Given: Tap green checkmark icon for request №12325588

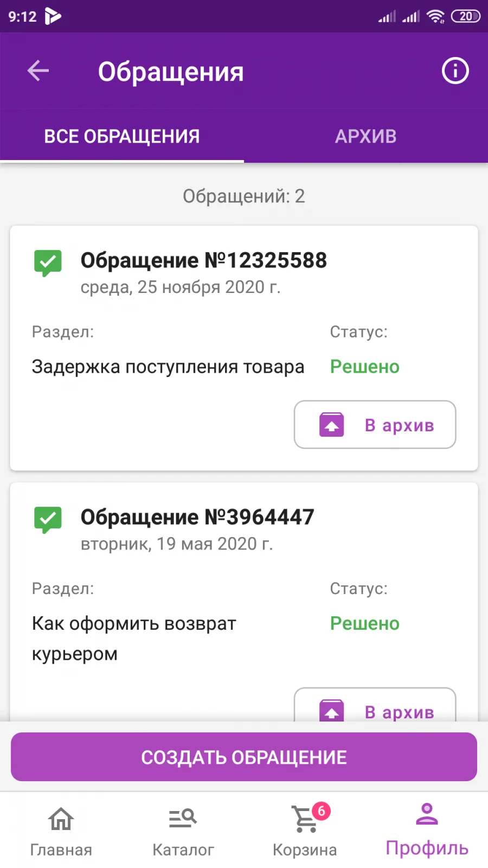Looking at the screenshot, I should click(48, 263).
